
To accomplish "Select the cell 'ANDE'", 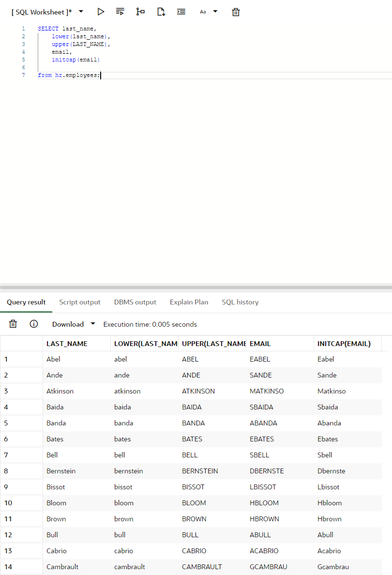I will tap(212, 375).
